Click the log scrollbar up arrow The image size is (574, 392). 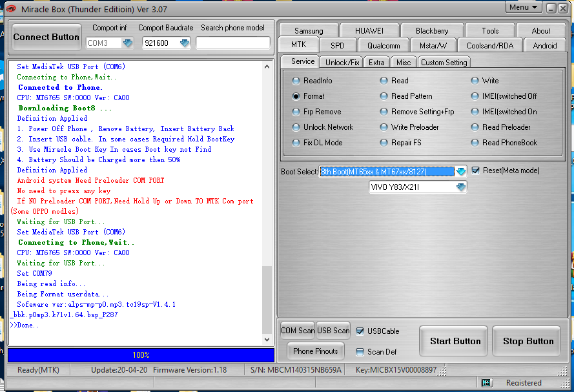point(267,67)
